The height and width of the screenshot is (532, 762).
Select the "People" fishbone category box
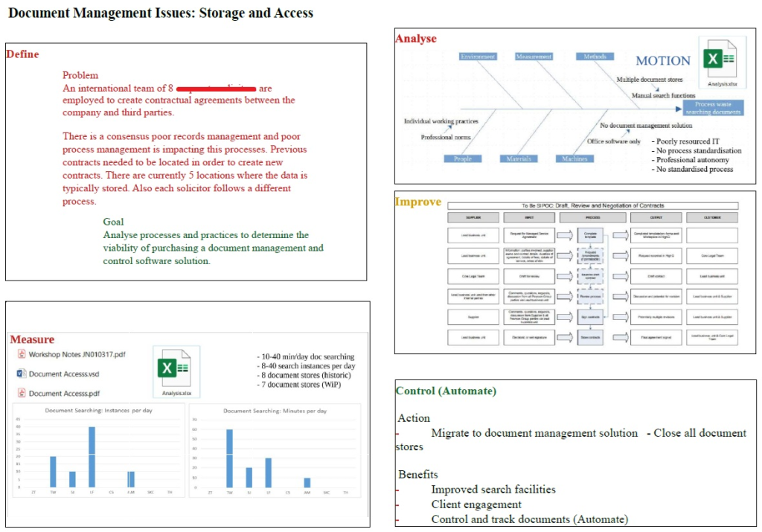pyautogui.click(x=463, y=159)
